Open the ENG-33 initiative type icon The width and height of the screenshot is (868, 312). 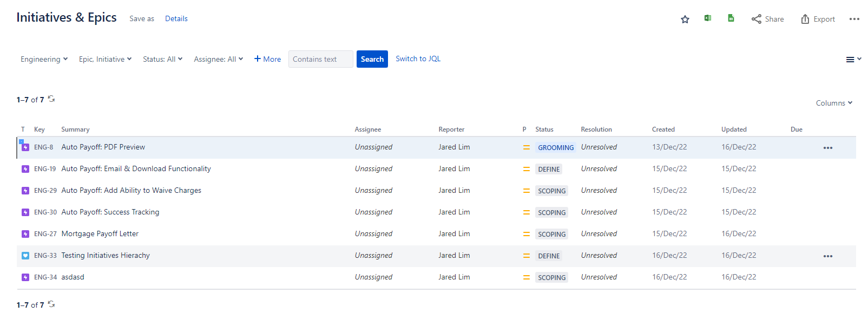point(25,256)
